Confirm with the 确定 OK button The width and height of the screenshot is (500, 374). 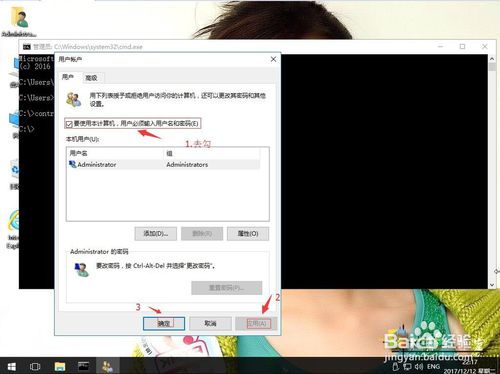coord(164,323)
